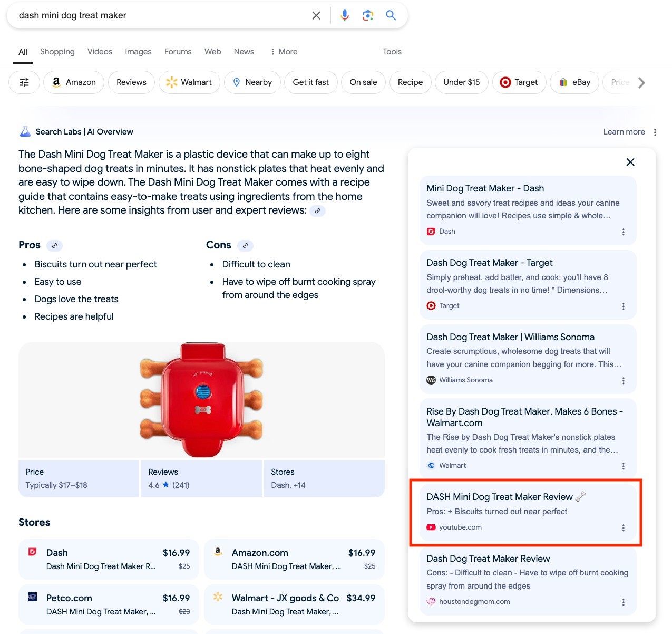
Task: Open the Images tab
Action: click(x=138, y=51)
